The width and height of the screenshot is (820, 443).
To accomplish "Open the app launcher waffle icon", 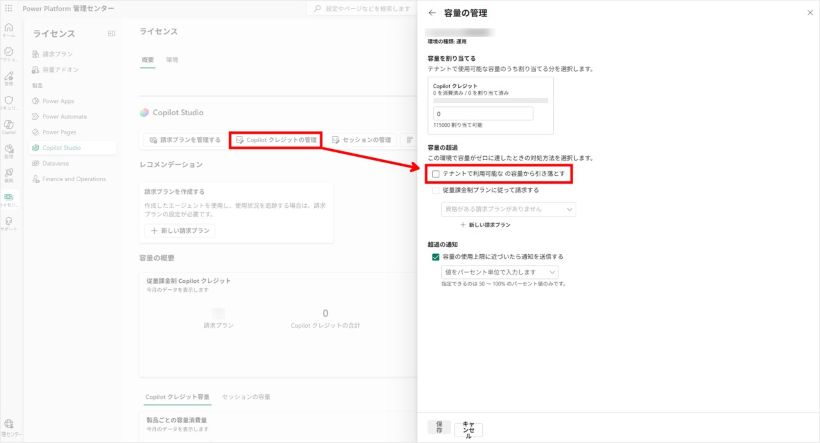I will point(8,8).
